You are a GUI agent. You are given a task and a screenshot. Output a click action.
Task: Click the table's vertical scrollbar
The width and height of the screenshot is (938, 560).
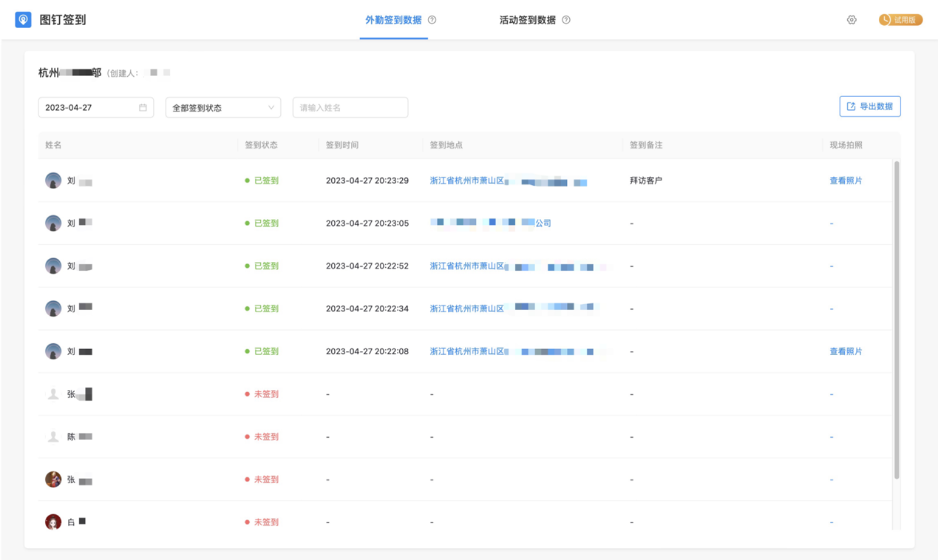coord(896,319)
